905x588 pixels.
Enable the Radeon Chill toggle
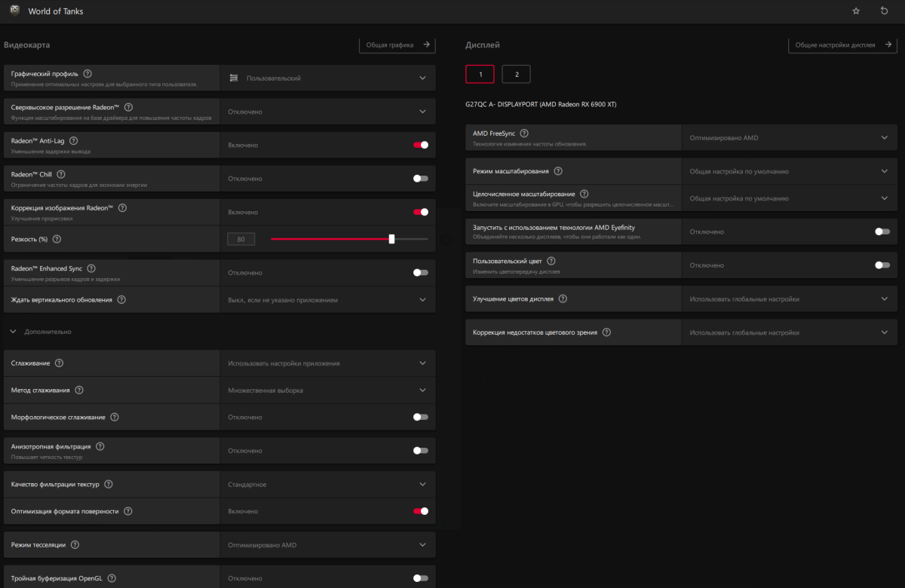(x=420, y=179)
